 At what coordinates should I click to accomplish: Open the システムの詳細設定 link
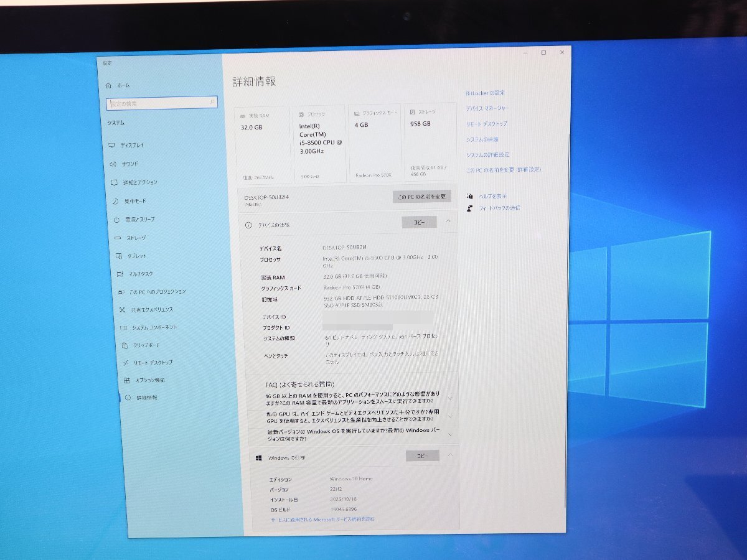coord(488,154)
